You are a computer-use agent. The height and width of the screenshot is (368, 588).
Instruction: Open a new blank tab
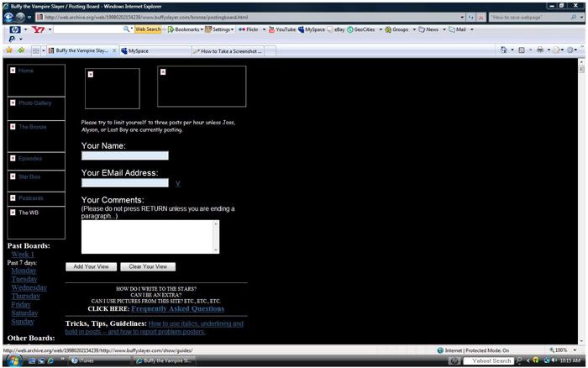(270, 51)
